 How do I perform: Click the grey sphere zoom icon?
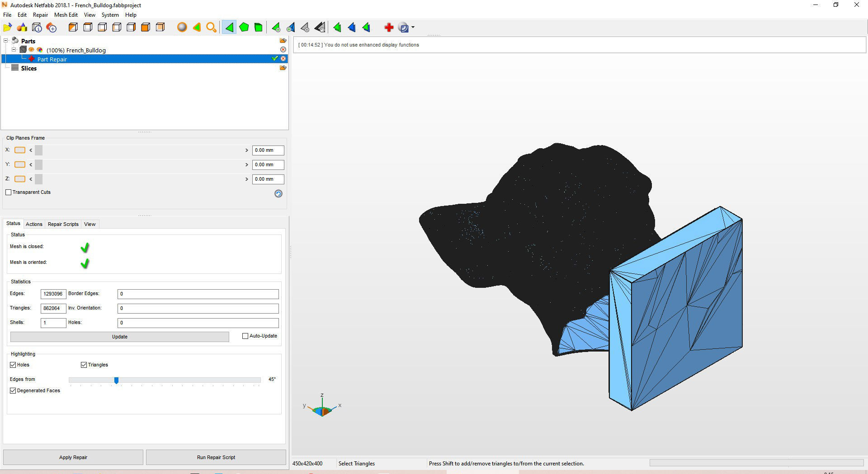pos(182,28)
